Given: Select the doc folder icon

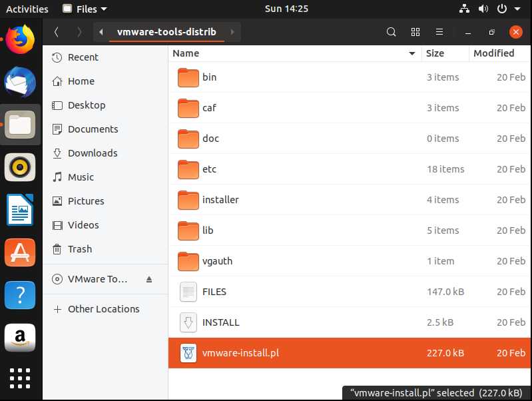Looking at the screenshot, I should 188,139.
